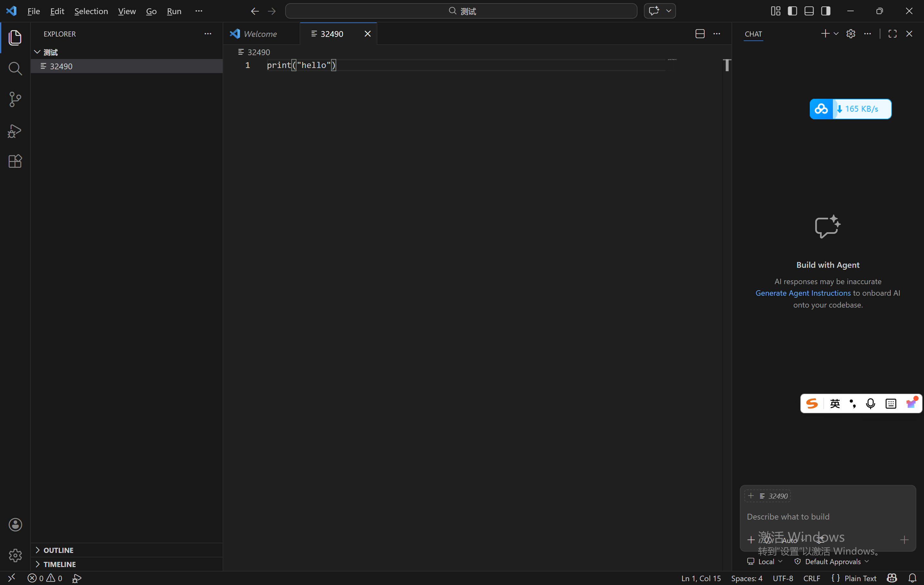Open the Extensions view
Image resolution: width=924 pixels, height=585 pixels.
(15, 161)
